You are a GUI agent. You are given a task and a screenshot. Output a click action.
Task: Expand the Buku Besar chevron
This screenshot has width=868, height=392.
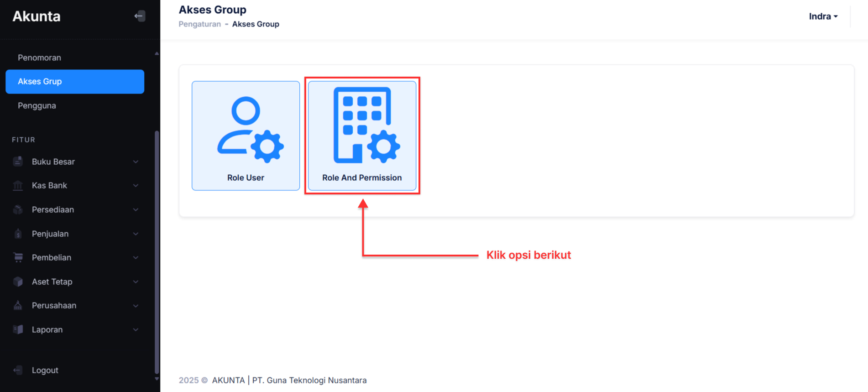pyautogui.click(x=136, y=162)
